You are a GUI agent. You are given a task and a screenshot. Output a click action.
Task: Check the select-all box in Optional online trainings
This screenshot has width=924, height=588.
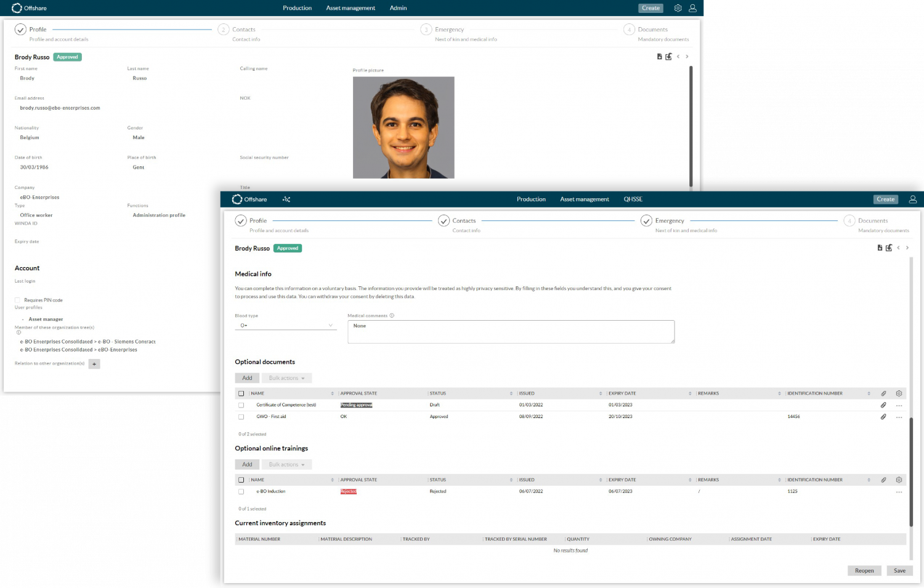click(x=241, y=480)
